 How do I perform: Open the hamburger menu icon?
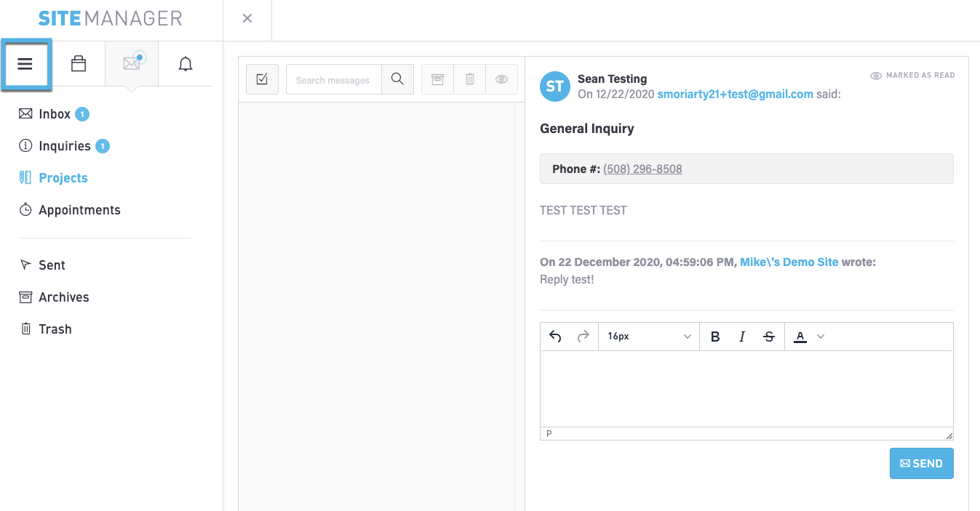pyautogui.click(x=25, y=65)
